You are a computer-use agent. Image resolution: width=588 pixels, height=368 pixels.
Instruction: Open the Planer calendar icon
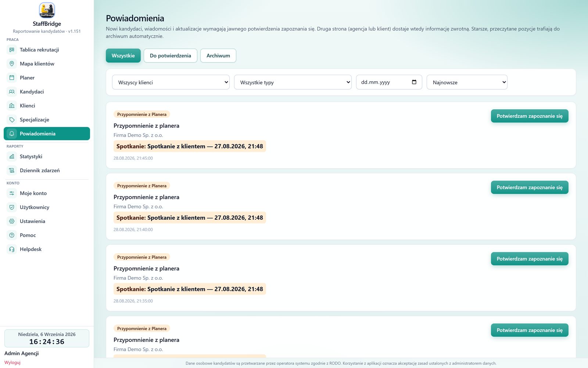tap(12, 78)
